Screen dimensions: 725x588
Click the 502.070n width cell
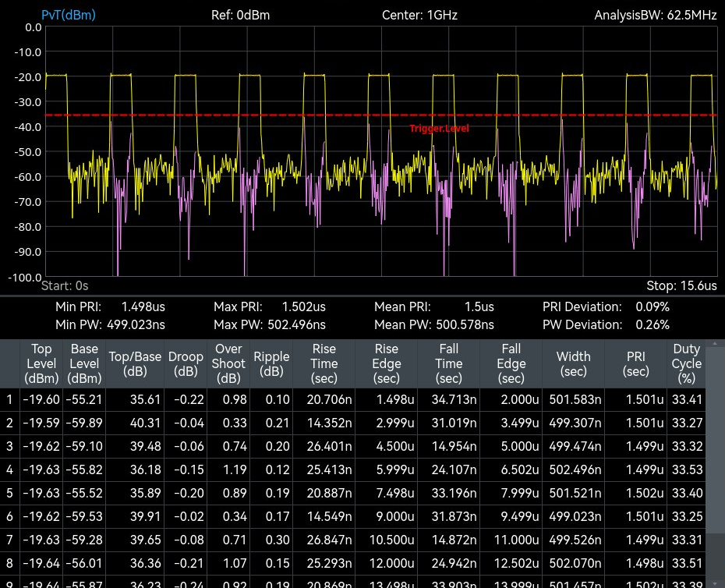pos(573,563)
